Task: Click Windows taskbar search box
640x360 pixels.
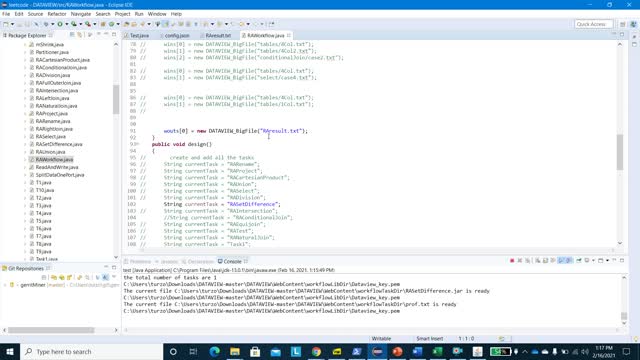Action: 91,351
